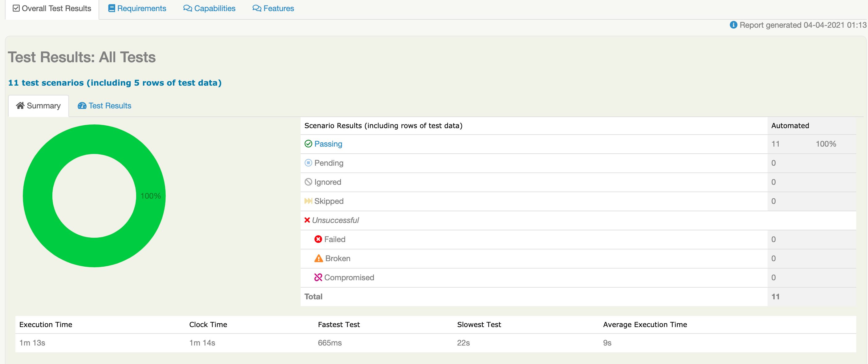Screen dimensions: 868x364
Task: Click the report info icon
Action: click(733, 25)
